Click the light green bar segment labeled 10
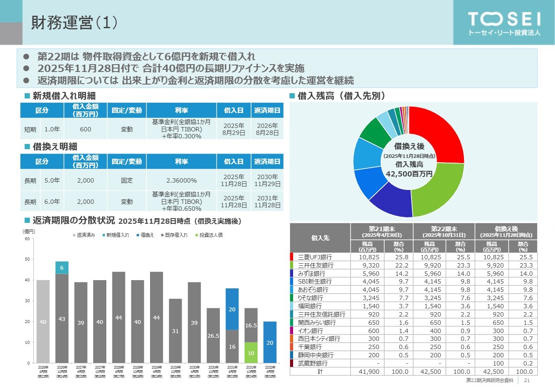The height and width of the screenshot is (392, 555). click(251, 353)
